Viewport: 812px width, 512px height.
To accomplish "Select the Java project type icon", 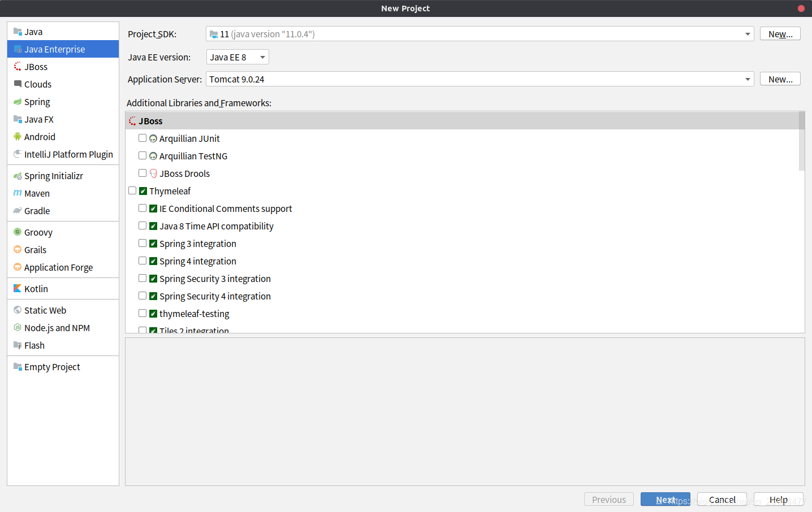I will [18, 32].
